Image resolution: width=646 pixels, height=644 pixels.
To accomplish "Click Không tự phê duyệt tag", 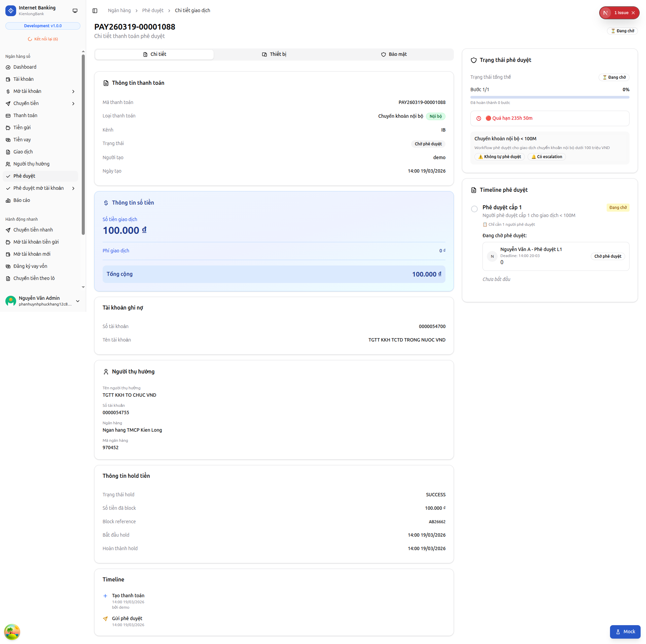I will [499, 157].
